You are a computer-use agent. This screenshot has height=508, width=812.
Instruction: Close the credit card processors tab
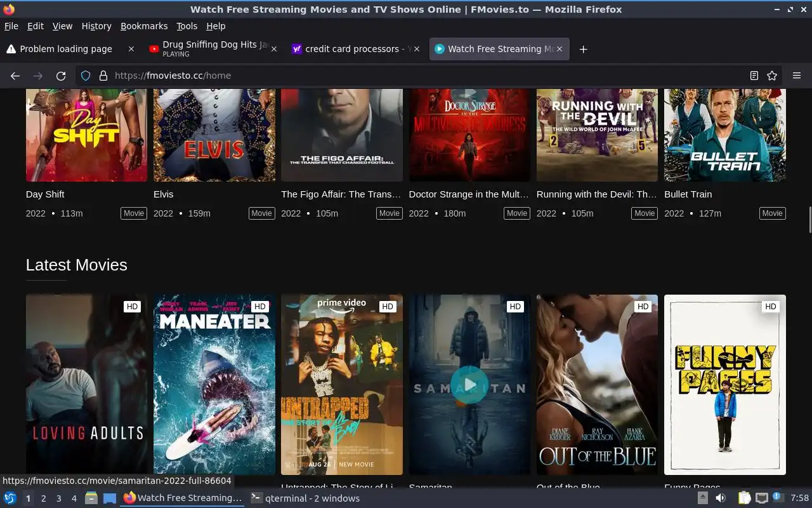coord(417,49)
